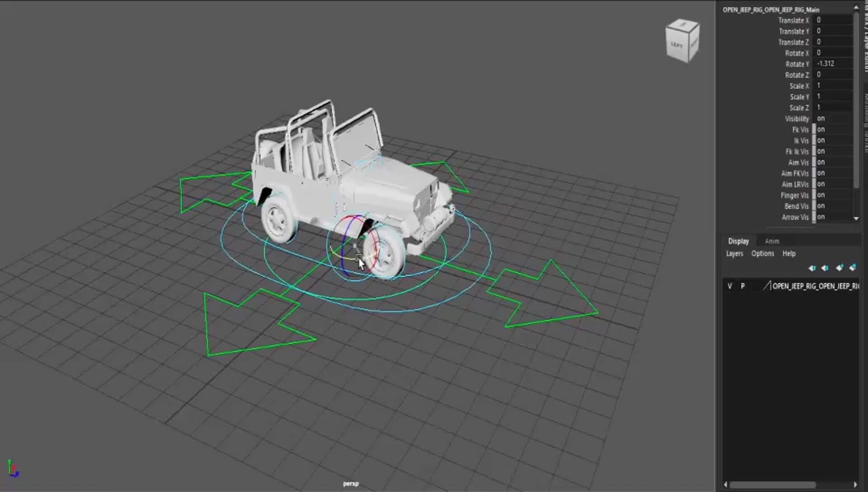The width and height of the screenshot is (868, 492).
Task: Create a new layer with selected objects
Action: click(854, 268)
